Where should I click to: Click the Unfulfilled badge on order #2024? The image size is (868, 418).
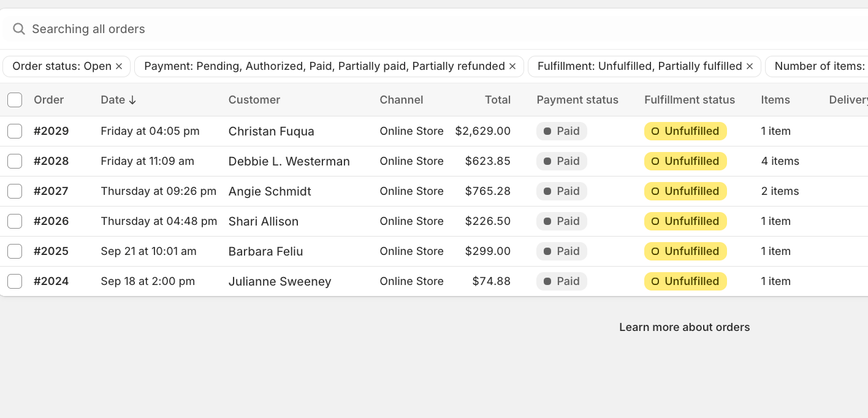685,281
